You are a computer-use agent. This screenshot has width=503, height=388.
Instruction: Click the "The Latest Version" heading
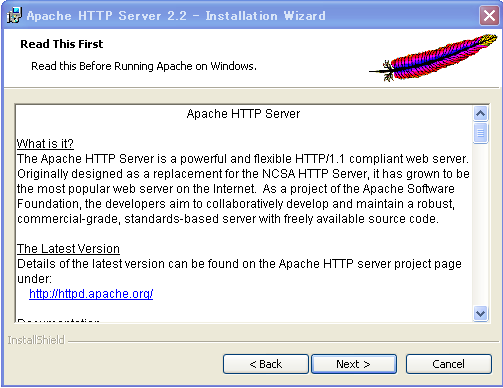pos(68,249)
